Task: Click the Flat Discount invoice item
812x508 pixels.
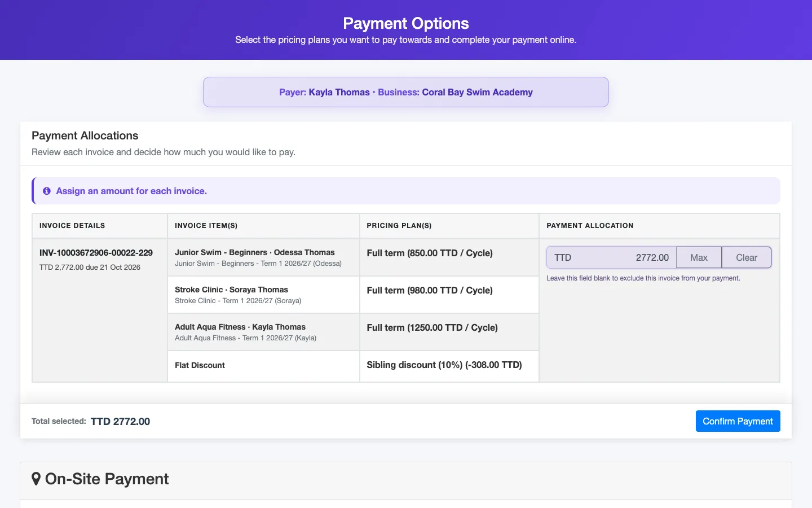Action: (200, 365)
